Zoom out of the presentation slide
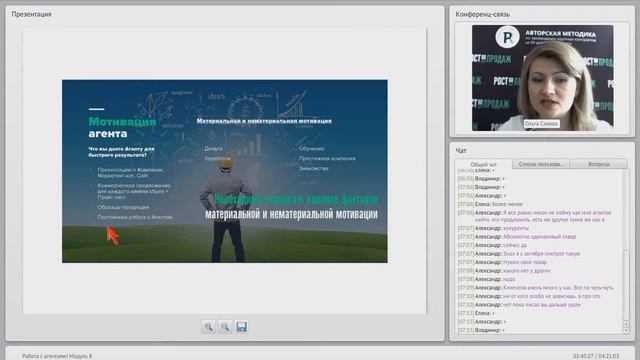The image size is (640, 360). pos(225,327)
